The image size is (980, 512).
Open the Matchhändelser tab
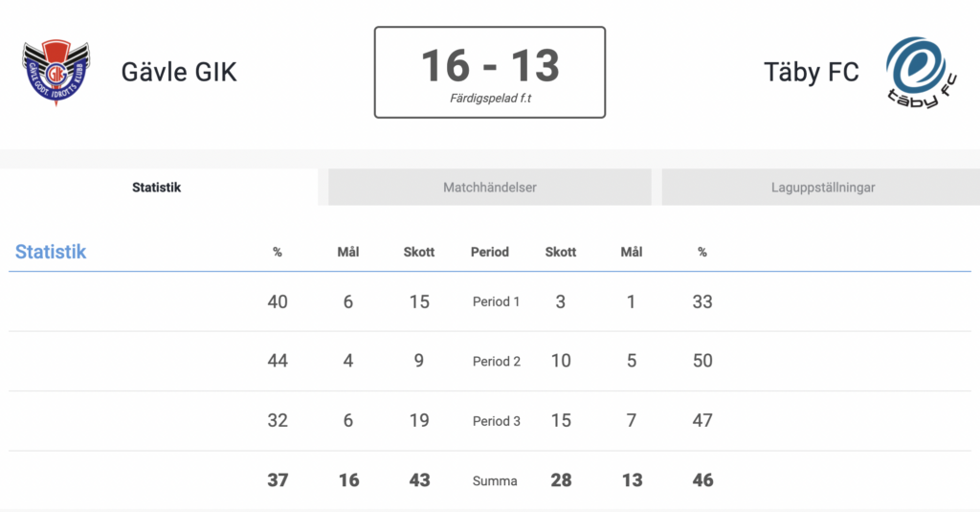[489, 187]
